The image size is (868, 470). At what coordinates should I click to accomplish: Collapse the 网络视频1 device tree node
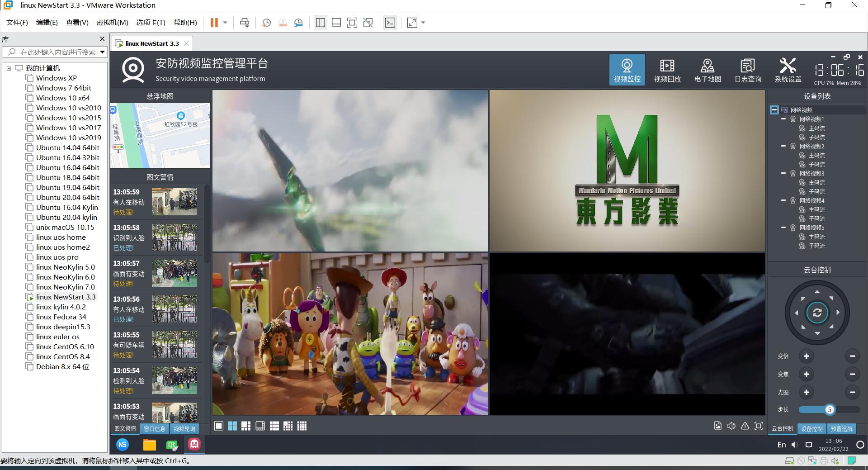[x=783, y=119]
